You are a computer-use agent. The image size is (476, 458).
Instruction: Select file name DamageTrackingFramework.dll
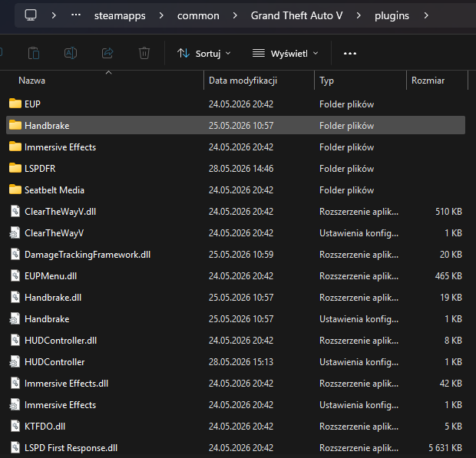click(x=88, y=255)
